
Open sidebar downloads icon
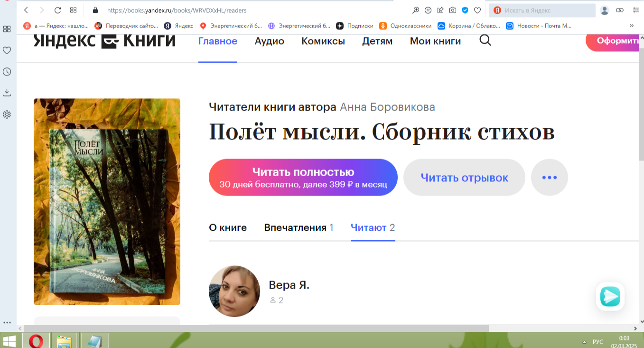(x=7, y=93)
